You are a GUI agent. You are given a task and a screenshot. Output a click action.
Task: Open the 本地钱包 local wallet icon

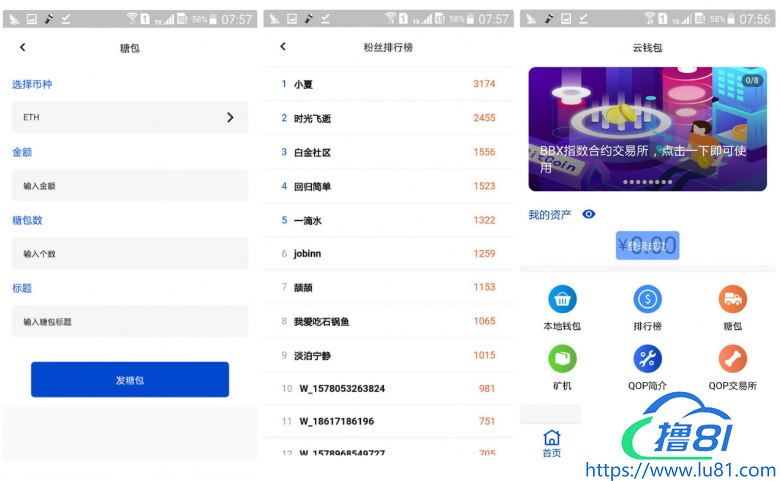[x=562, y=299]
